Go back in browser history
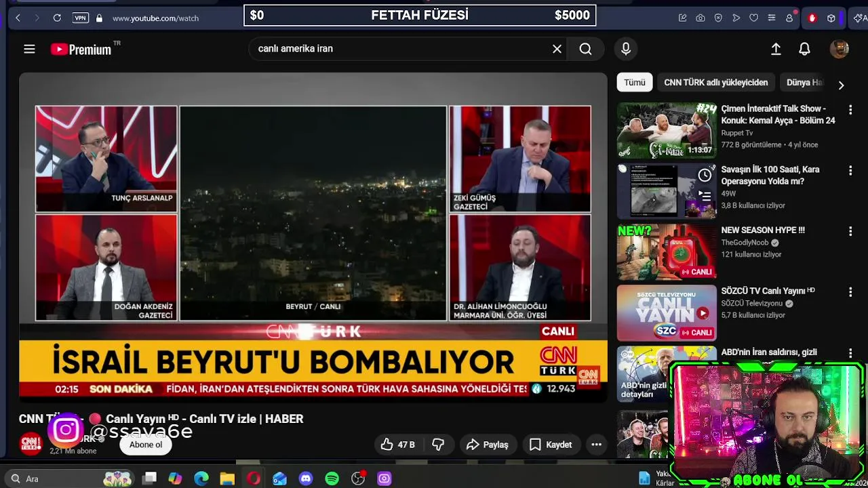868x488 pixels. coord(18,18)
